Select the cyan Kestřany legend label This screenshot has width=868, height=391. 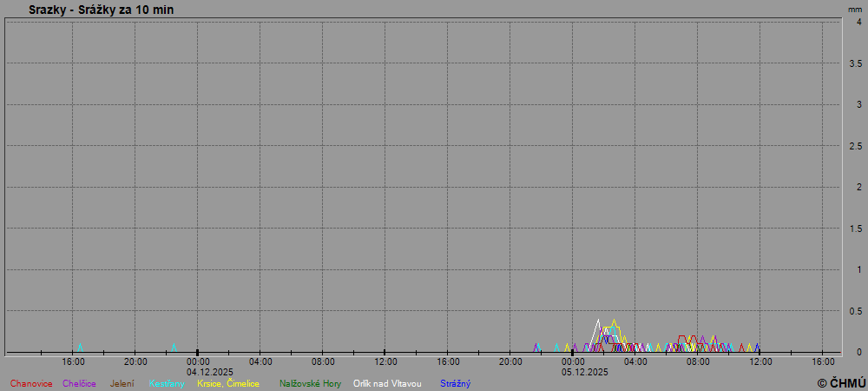point(167,383)
